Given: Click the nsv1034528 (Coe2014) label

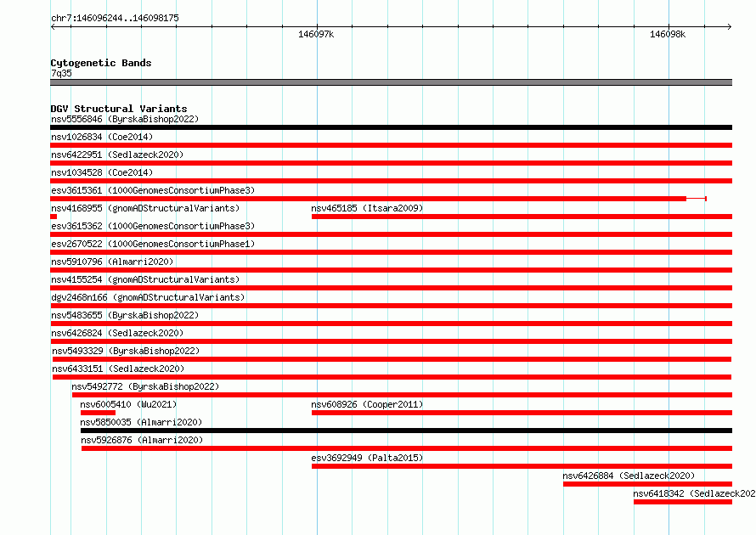Looking at the screenshot, I should pyautogui.click(x=102, y=172).
